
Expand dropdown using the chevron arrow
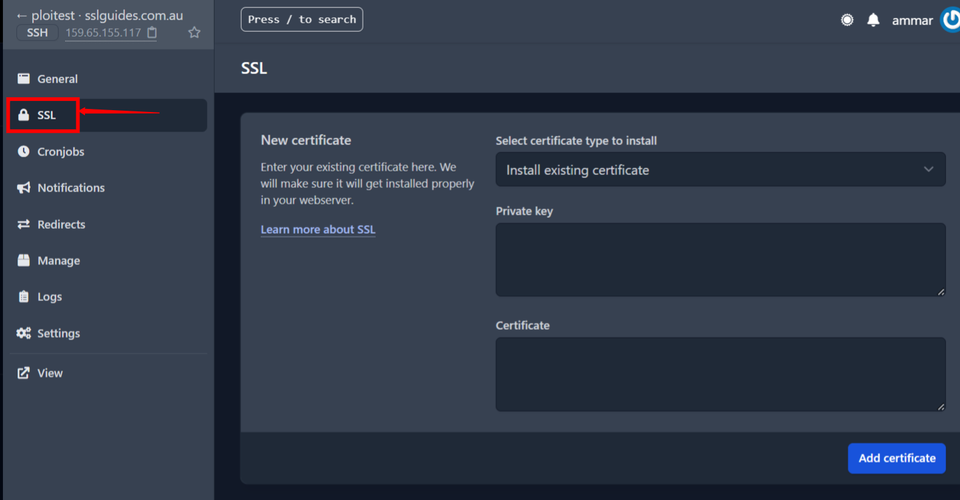tap(928, 170)
